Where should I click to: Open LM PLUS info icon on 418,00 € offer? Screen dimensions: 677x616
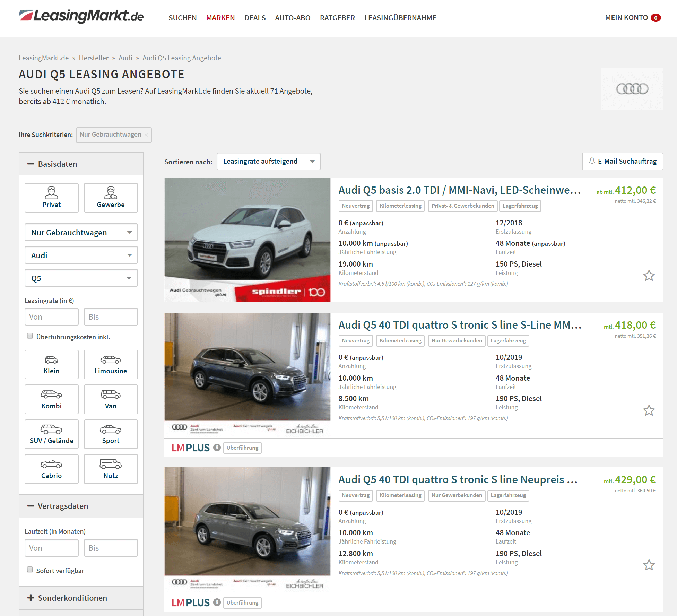217,448
